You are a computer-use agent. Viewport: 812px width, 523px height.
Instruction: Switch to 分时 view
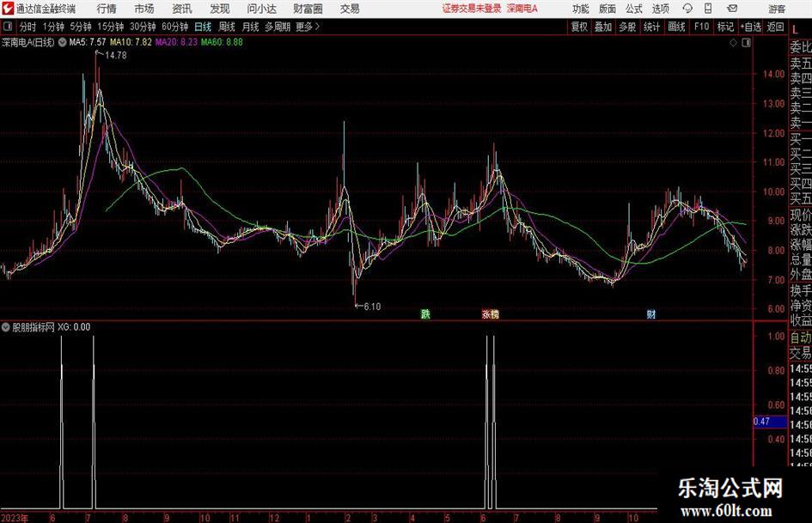[27, 27]
